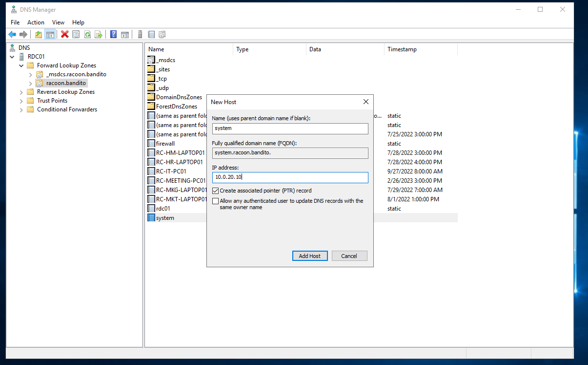Click the Up One Level folder icon
Screen dimensions: 588x365
pos(39,34)
